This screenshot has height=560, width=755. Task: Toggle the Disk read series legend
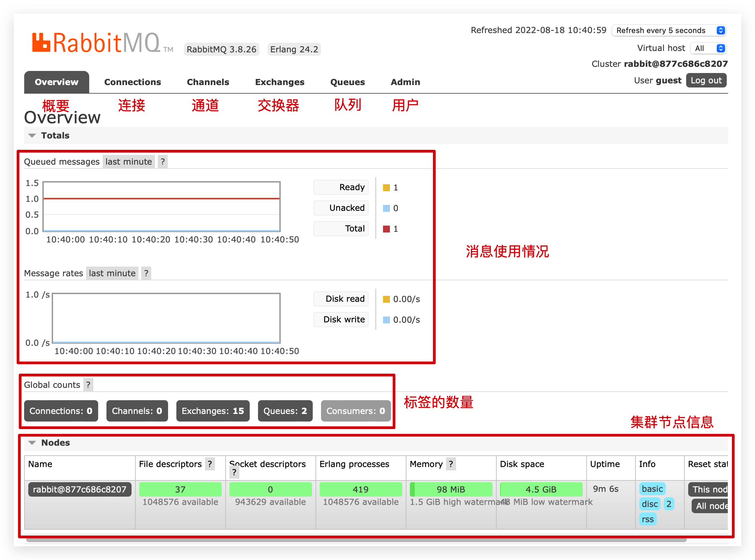(341, 299)
